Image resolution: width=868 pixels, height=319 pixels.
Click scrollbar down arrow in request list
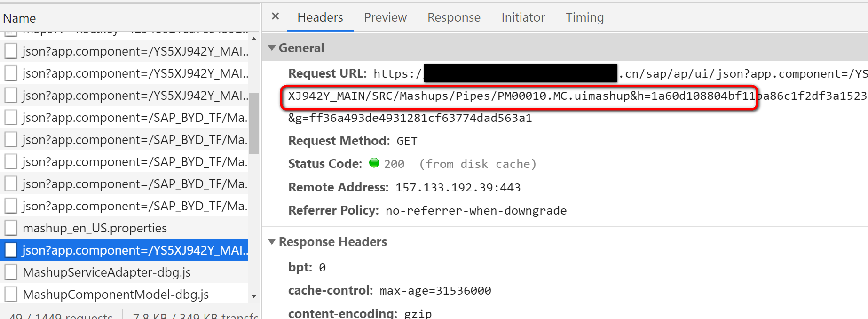click(254, 296)
